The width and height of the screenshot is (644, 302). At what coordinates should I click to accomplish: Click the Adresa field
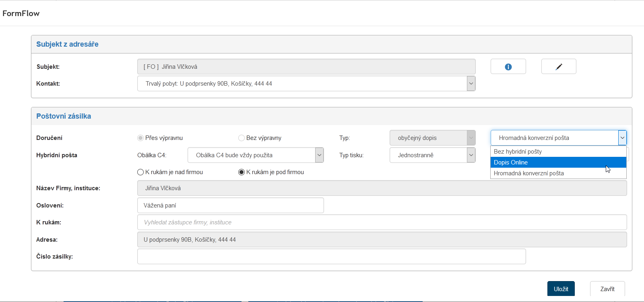(382, 240)
